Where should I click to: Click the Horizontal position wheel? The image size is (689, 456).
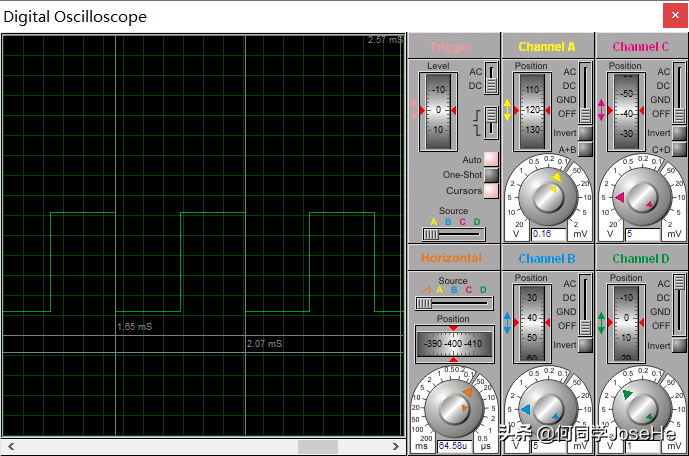click(453, 343)
